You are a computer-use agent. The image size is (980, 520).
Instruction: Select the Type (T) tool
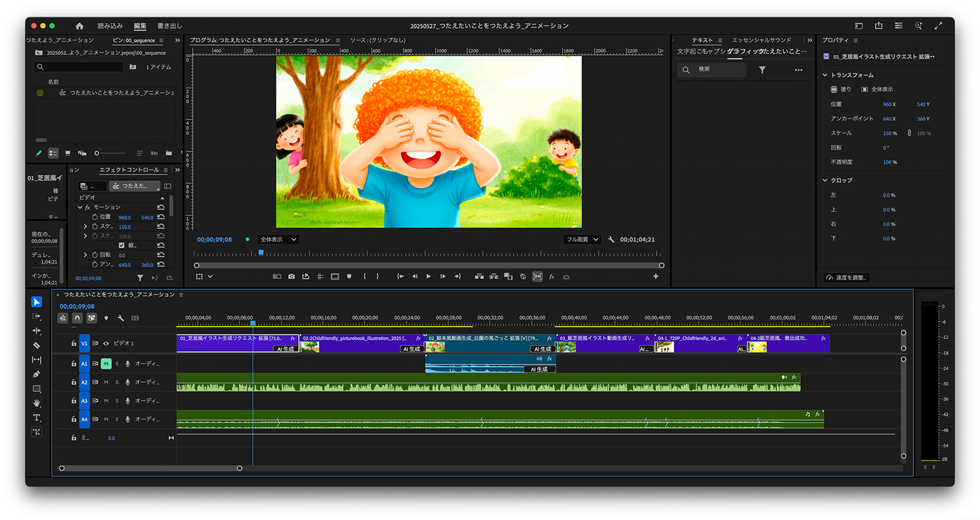[x=37, y=417]
